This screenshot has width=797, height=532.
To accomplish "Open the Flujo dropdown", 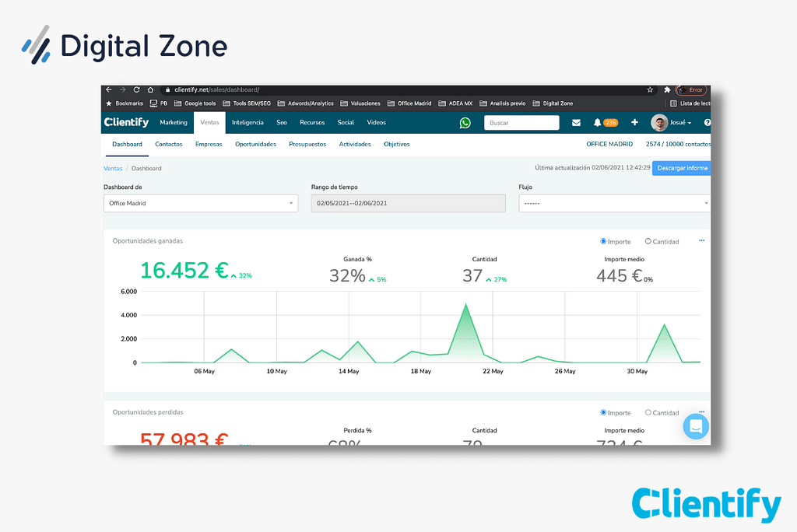I will coord(614,203).
